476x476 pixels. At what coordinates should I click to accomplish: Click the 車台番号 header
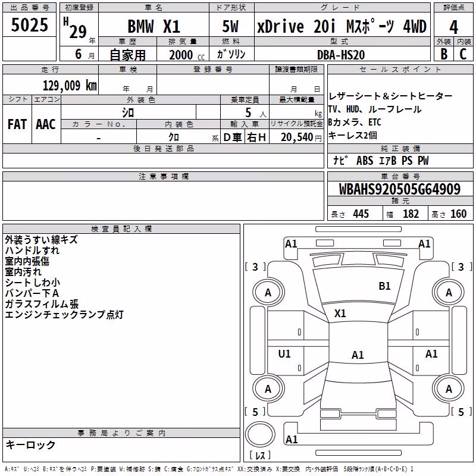[x=400, y=176]
